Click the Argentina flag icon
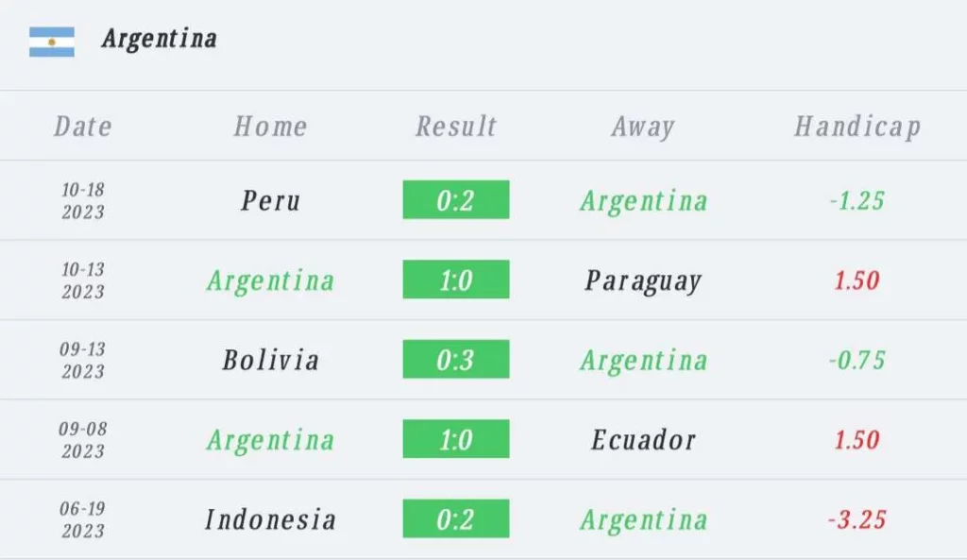Image resolution: width=967 pixels, height=560 pixels. 52,42
